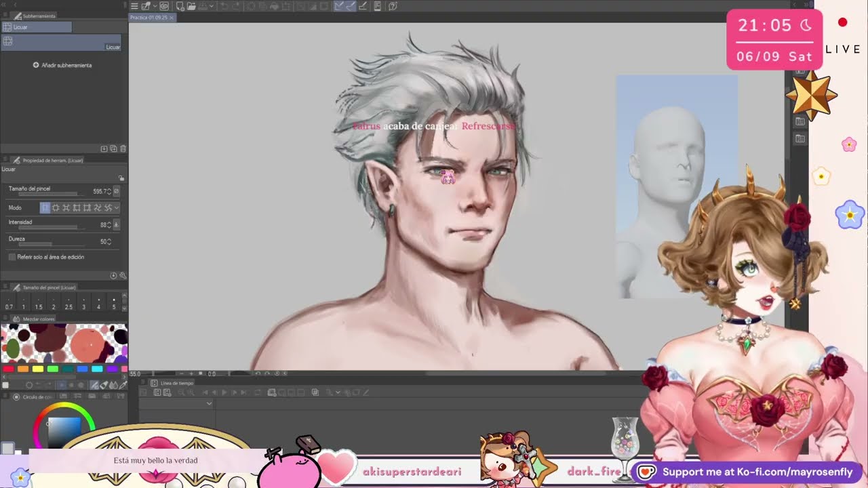Select the first Modo icon for liquify push
Screen dimensions: 868x488
tap(45, 208)
